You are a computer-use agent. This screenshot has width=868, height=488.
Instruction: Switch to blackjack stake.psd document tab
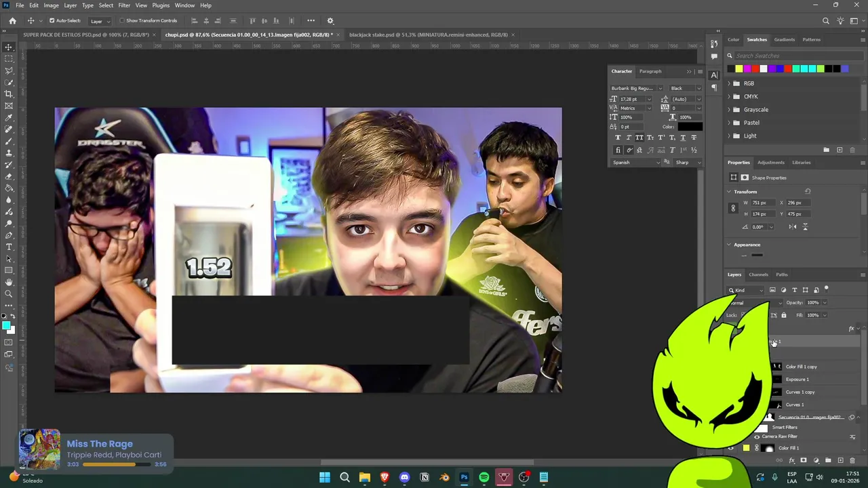(428, 35)
